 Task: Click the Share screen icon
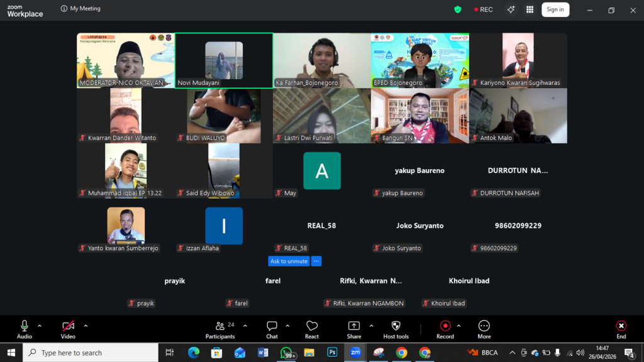pyautogui.click(x=354, y=329)
